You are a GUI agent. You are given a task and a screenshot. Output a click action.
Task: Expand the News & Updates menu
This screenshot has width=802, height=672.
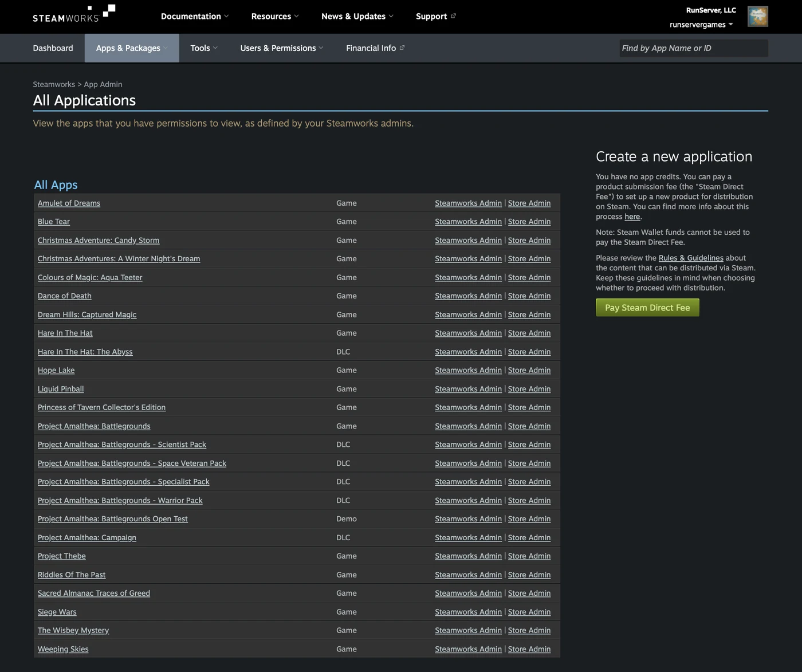coord(357,16)
